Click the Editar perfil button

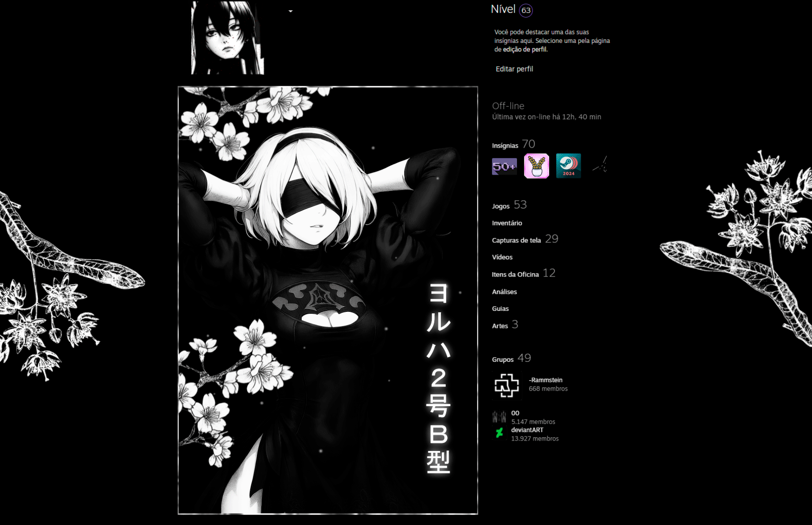[514, 69]
